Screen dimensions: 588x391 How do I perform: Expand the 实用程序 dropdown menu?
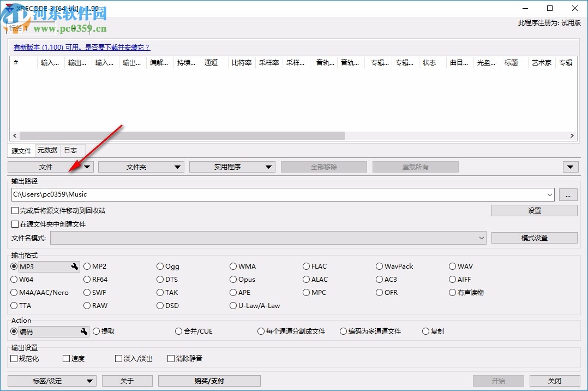click(268, 167)
